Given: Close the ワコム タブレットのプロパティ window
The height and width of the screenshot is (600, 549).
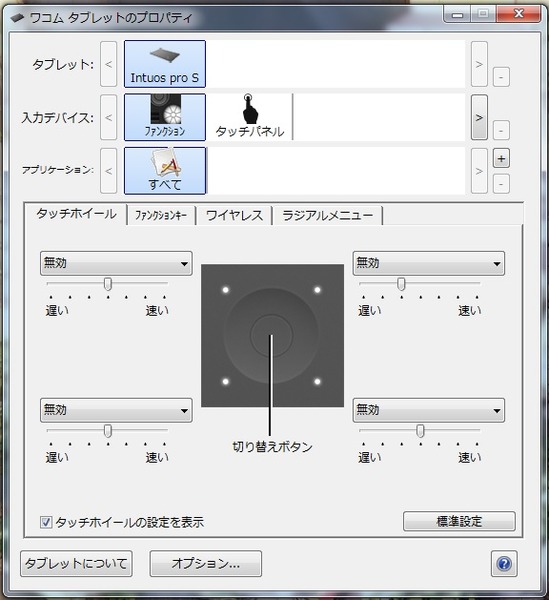Looking at the screenshot, I should [x=519, y=14].
